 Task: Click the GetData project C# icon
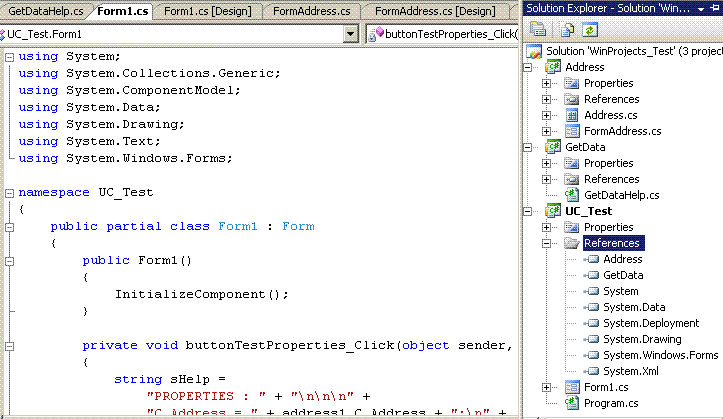(x=553, y=147)
